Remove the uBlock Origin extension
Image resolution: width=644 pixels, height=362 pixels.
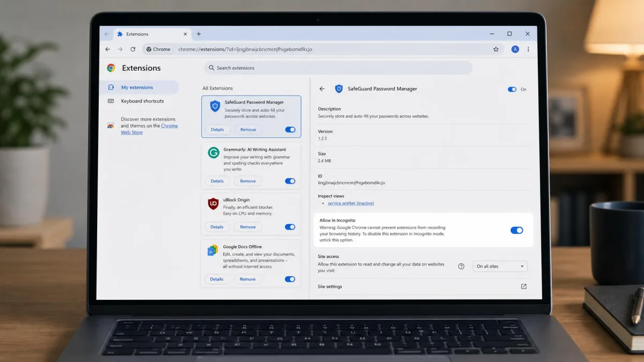point(248,227)
